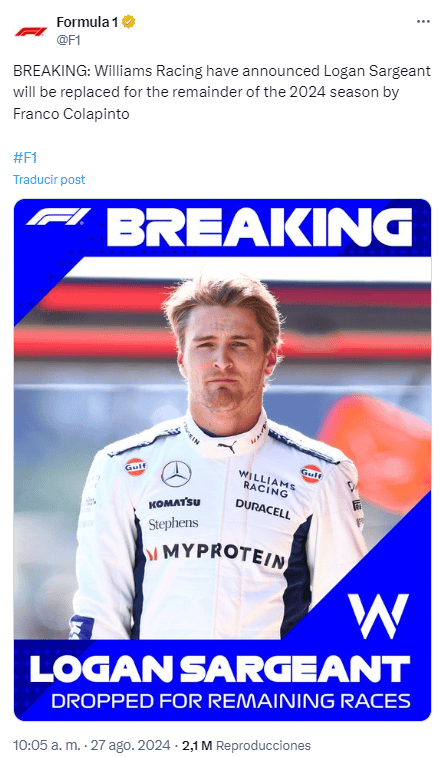The width and height of the screenshot is (443, 757).
Task: Click Traducir post to translate
Action: (49, 180)
